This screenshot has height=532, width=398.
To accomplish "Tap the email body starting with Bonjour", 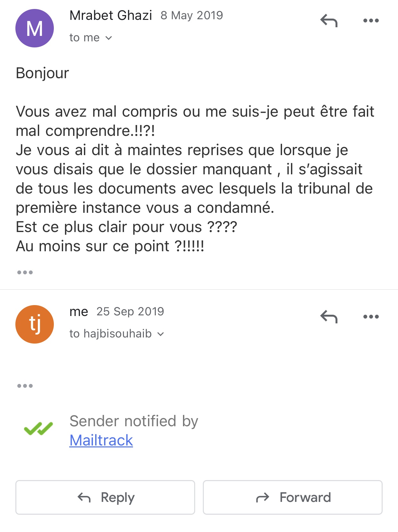I will point(195,160).
